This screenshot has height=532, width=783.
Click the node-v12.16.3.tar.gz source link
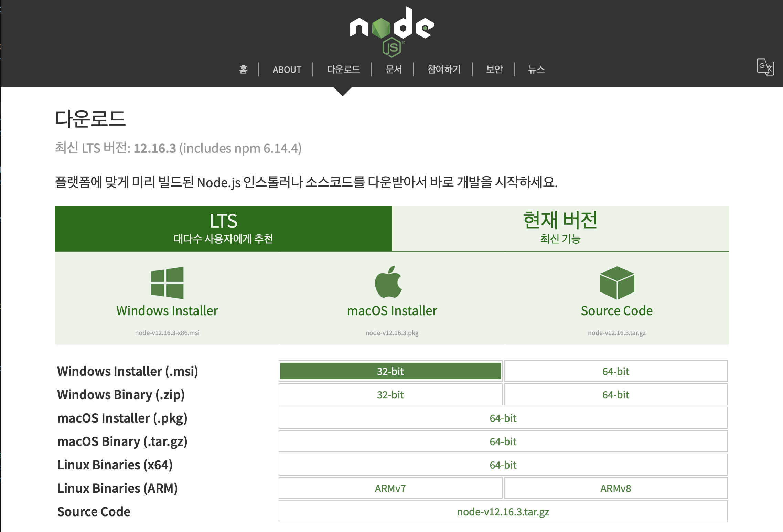click(x=503, y=512)
